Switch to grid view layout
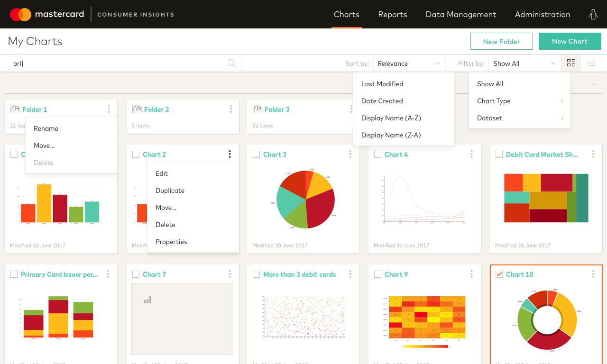This screenshot has height=364, width=607. pyautogui.click(x=571, y=63)
